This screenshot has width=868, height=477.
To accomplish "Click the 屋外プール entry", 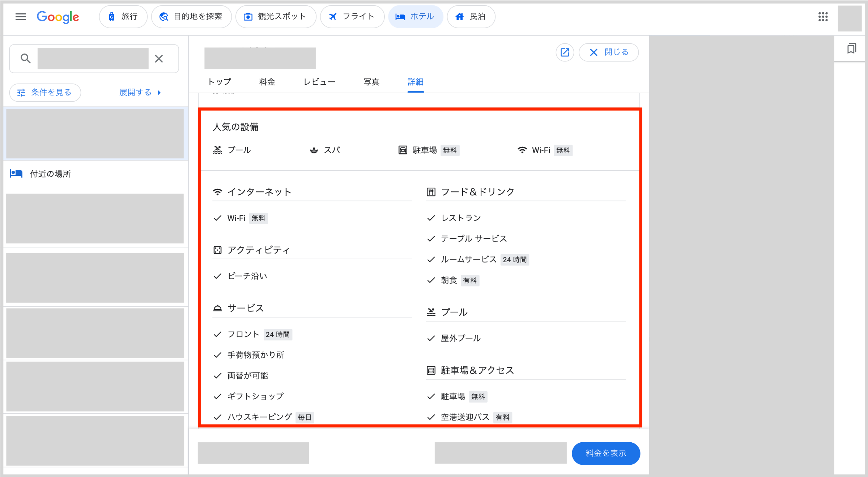I will tap(454, 338).
